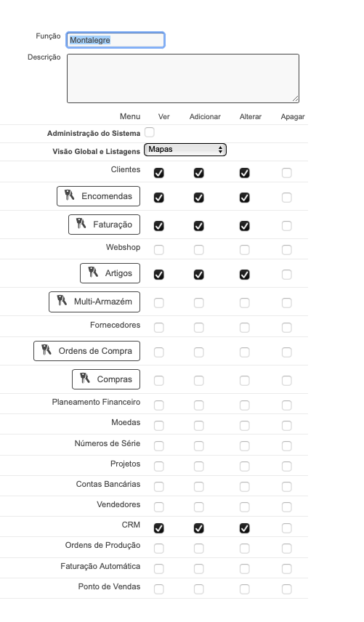364x622 pixels.
Task: Click the Função name input field
Action: [x=116, y=40]
